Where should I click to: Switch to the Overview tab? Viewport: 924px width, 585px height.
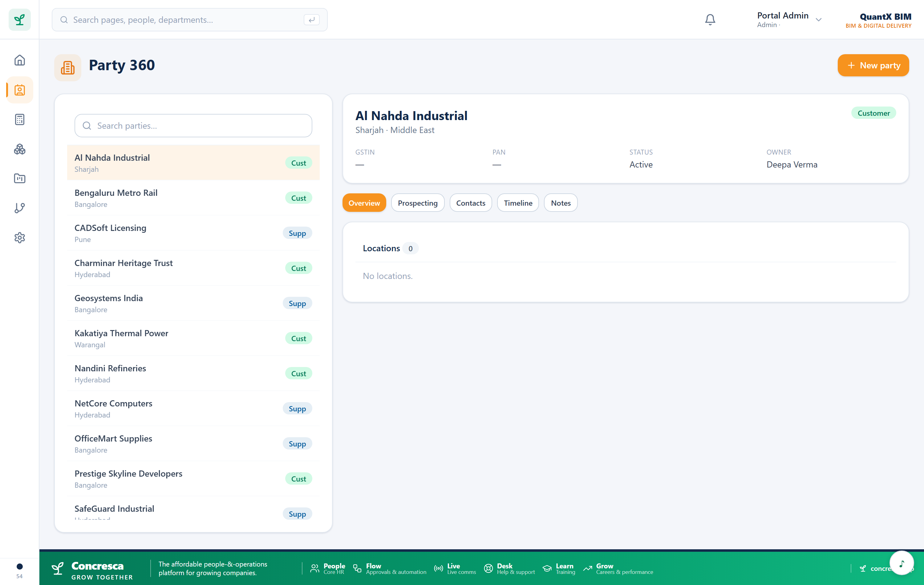click(364, 203)
